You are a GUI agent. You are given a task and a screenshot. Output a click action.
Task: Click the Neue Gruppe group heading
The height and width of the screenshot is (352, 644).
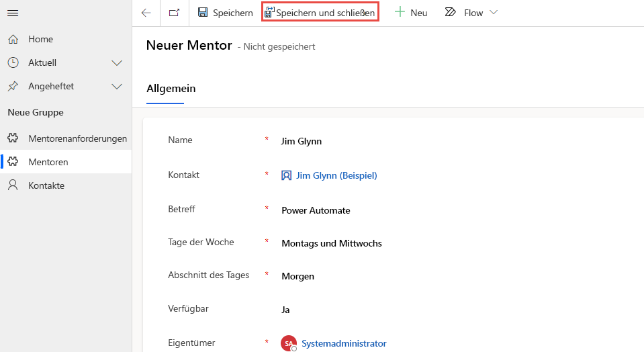(x=36, y=113)
